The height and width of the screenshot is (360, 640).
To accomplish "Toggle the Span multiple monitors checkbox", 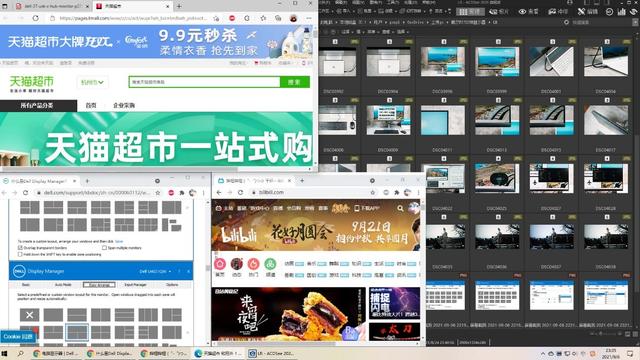I will point(104,248).
